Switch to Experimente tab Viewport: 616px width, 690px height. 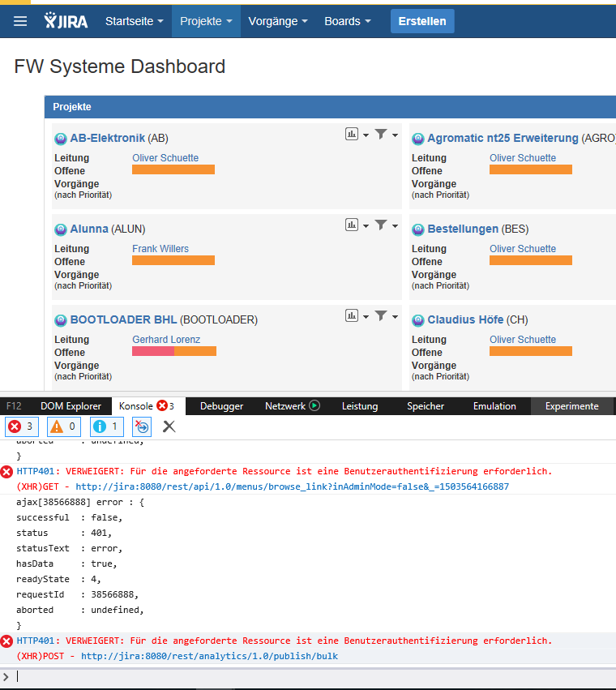pos(572,406)
